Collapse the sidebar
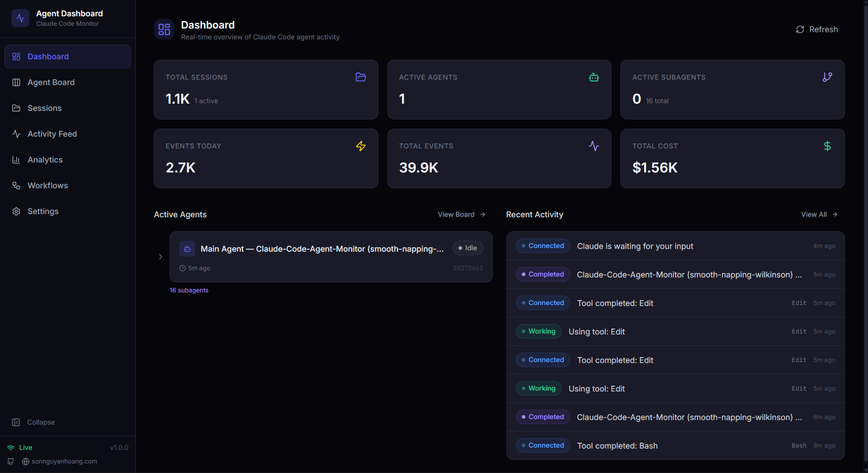868x473 pixels. (x=33, y=422)
